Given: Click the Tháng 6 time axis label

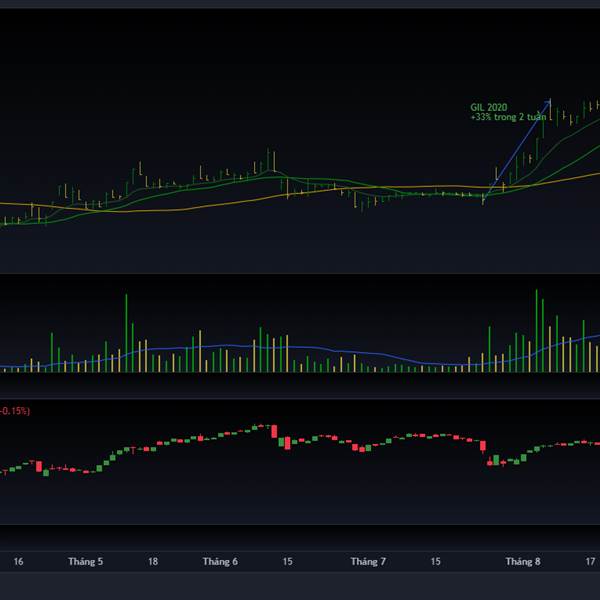Looking at the screenshot, I should coord(220,562).
